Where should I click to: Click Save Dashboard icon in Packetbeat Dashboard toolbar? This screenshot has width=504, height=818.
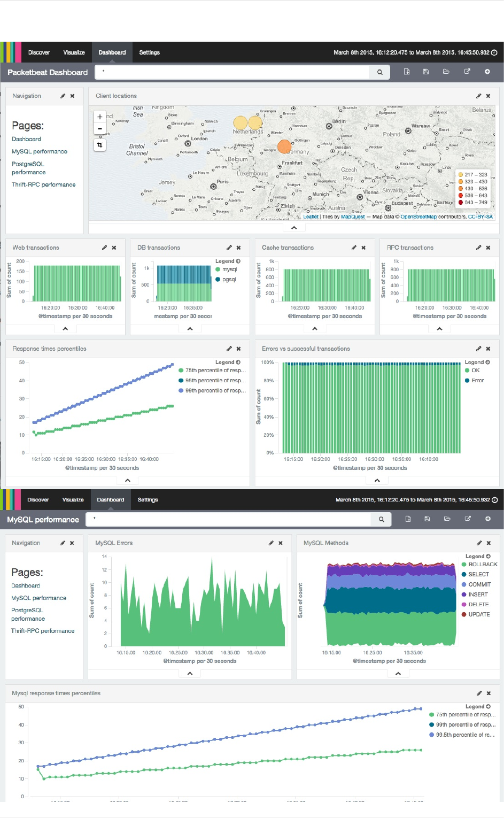426,72
